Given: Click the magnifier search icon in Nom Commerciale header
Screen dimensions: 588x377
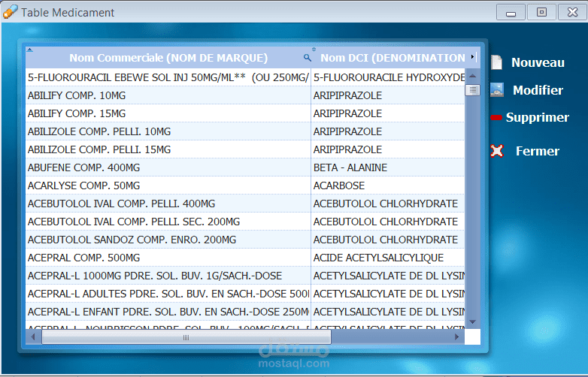Looking at the screenshot, I should (x=307, y=58).
